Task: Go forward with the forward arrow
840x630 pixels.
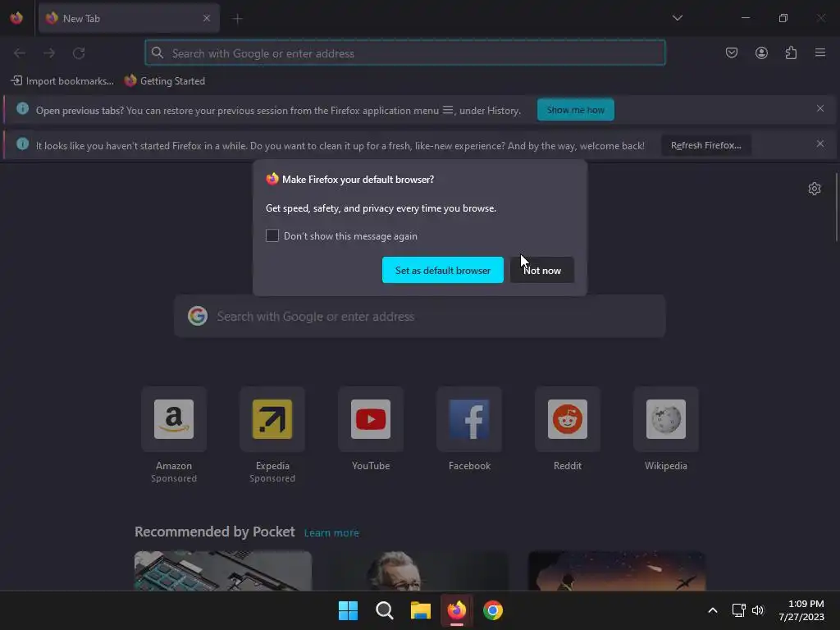Action: coord(49,53)
